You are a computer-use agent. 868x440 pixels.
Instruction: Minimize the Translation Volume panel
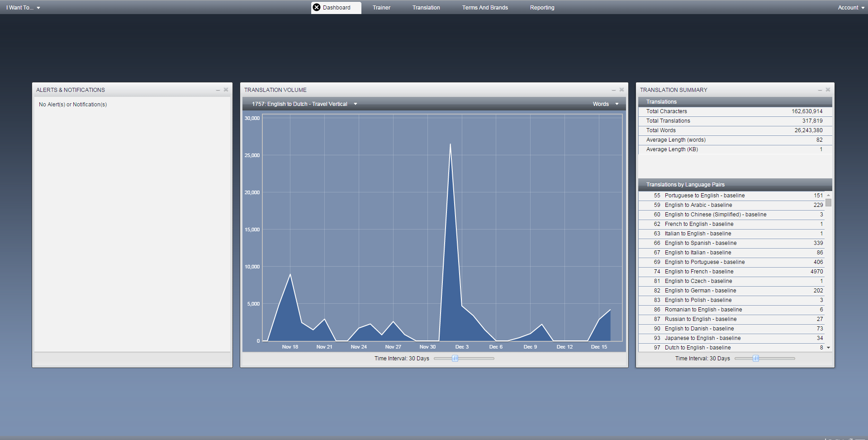click(x=614, y=90)
